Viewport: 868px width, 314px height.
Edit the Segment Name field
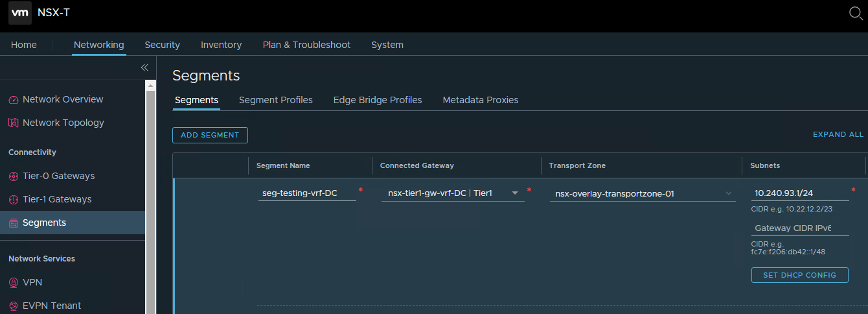point(307,193)
